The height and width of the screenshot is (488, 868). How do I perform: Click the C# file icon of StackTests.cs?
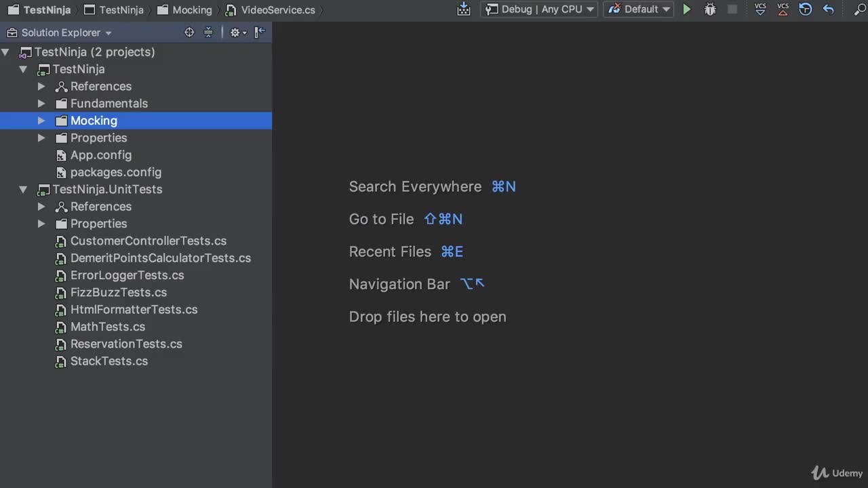click(61, 362)
